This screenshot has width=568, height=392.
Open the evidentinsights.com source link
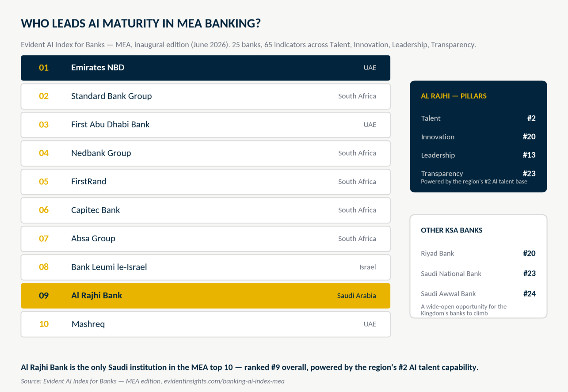click(x=224, y=381)
